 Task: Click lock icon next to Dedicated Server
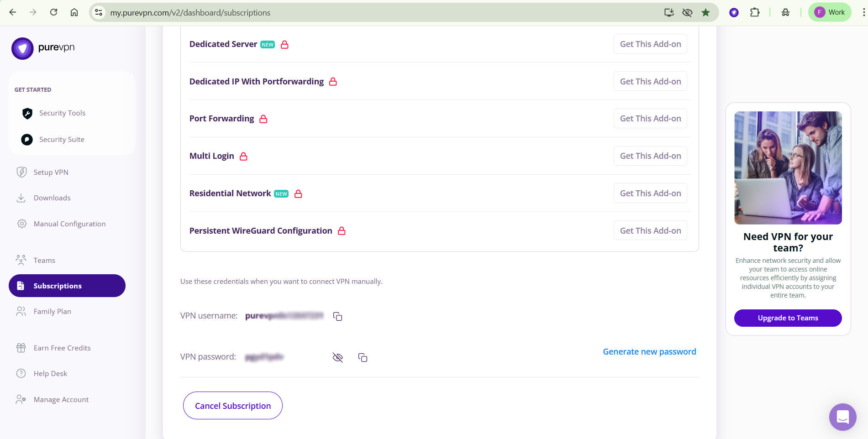pyautogui.click(x=284, y=44)
